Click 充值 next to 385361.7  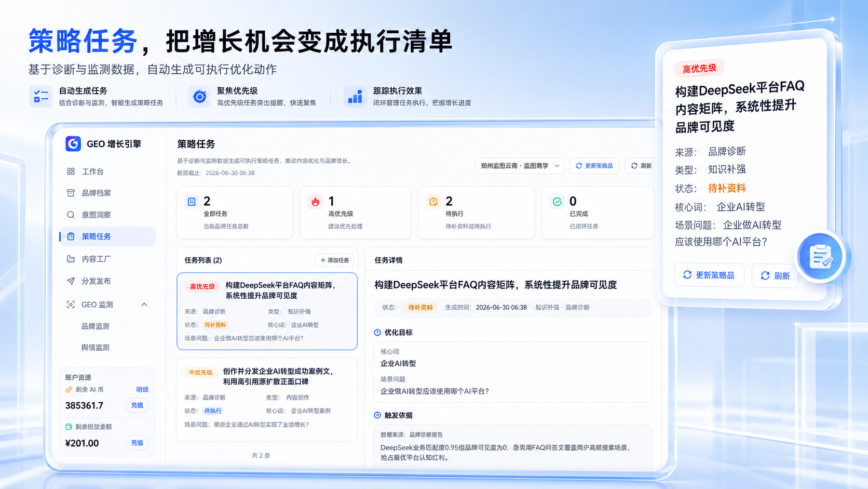[137, 405]
